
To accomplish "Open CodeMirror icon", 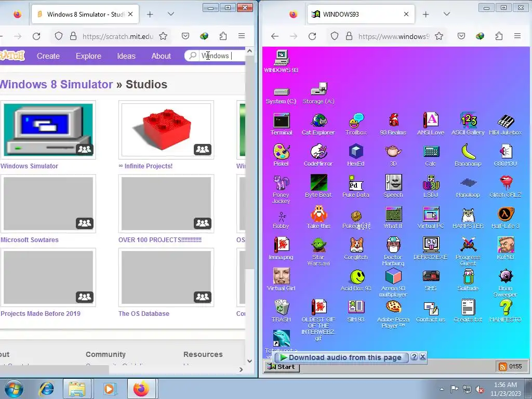I will pyautogui.click(x=318, y=155).
